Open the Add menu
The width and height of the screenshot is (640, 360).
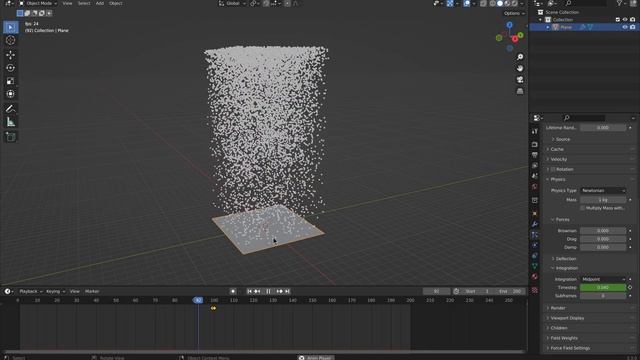point(100,3)
